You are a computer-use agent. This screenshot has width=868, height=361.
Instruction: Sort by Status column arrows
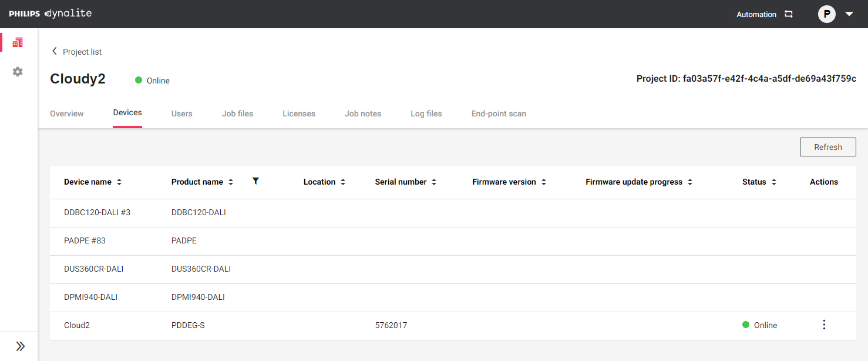pyautogui.click(x=774, y=182)
